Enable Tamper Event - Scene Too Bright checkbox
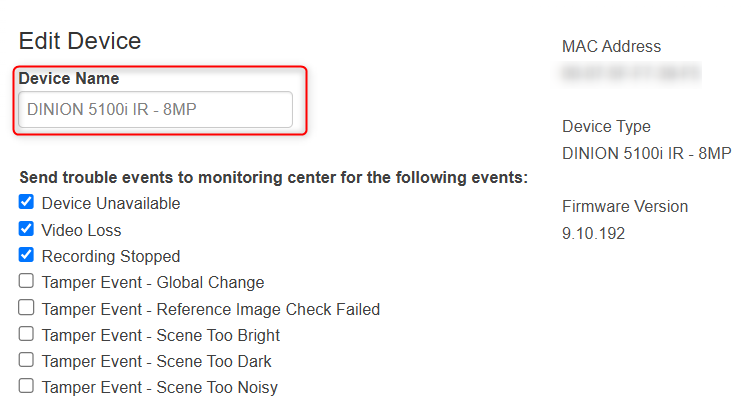The width and height of the screenshot is (749, 404). (x=26, y=334)
